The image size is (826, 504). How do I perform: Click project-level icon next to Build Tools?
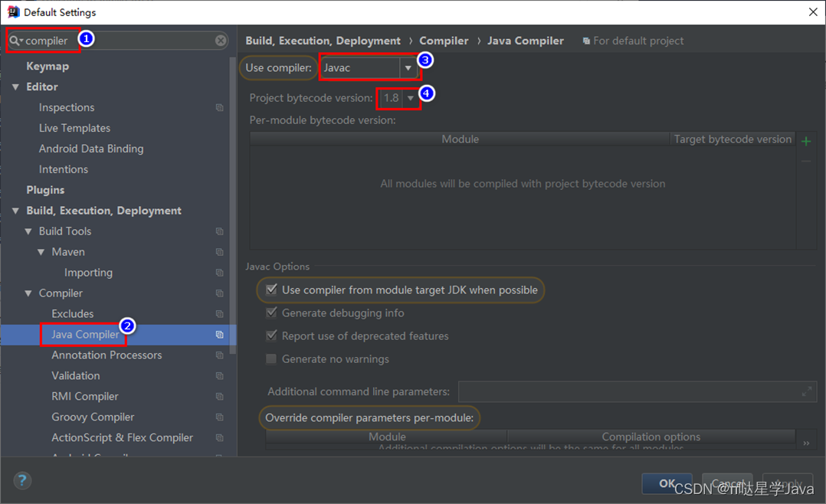coord(220,231)
